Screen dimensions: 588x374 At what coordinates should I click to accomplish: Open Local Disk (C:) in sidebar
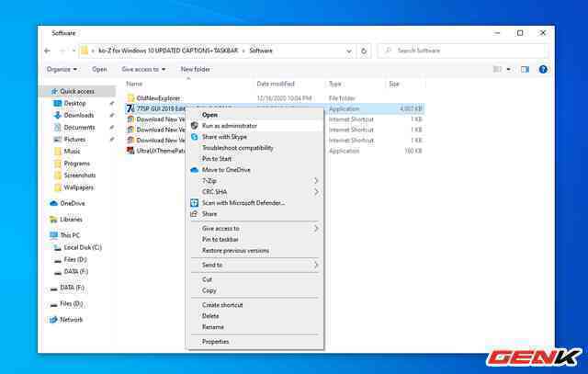click(x=83, y=247)
